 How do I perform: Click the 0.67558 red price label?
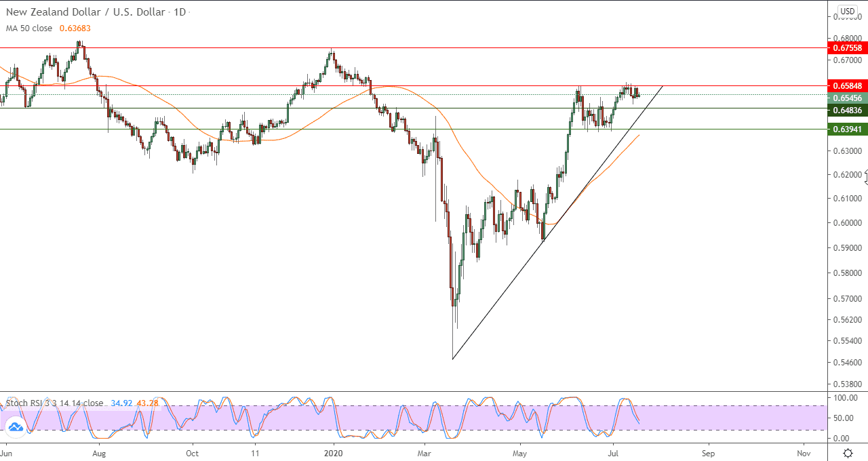tap(848, 48)
